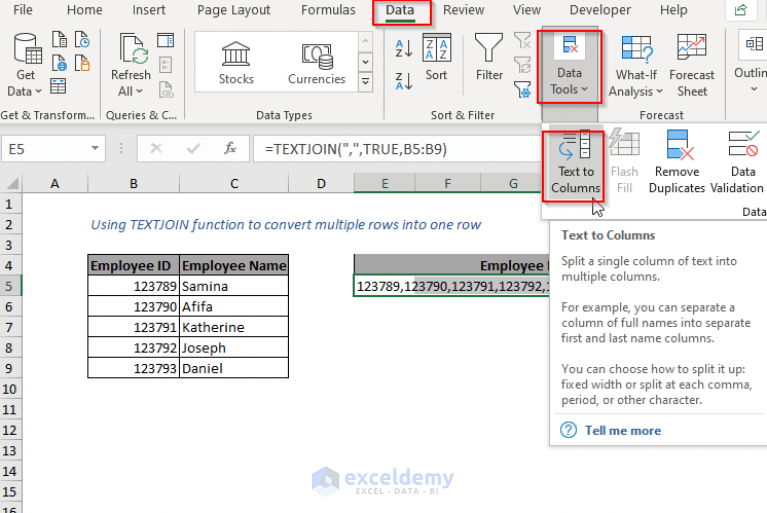Click the Reapply filter icon
The image size is (767, 513).
(x=522, y=64)
